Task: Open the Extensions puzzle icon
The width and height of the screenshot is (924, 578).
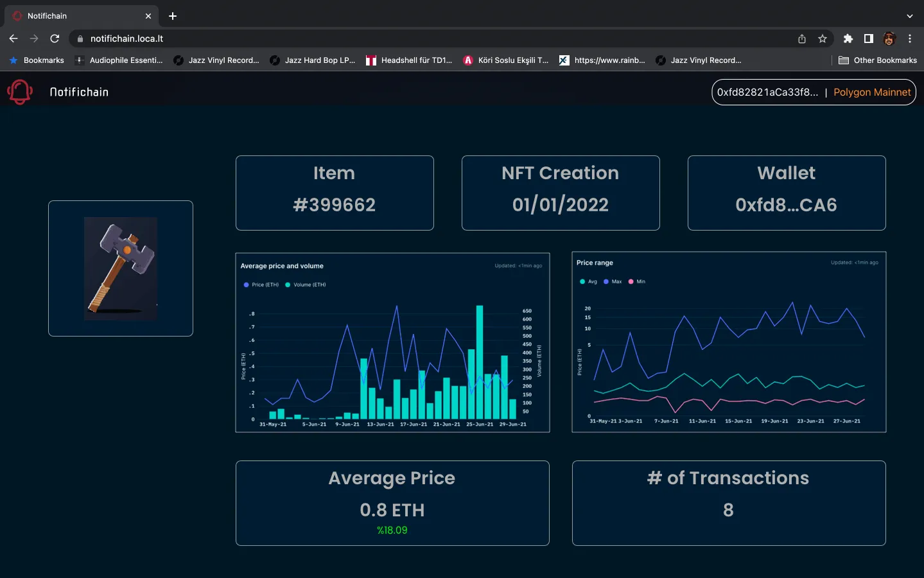Action: pos(848,39)
